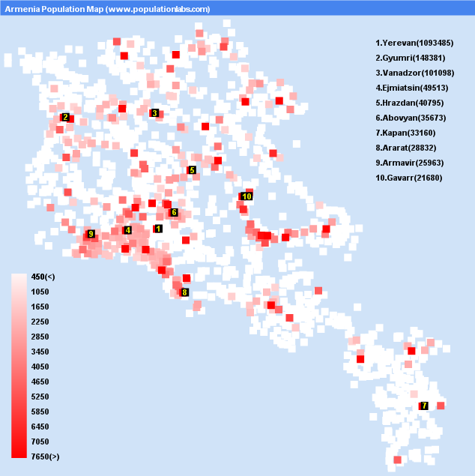The height and width of the screenshot is (476, 475).
Task: Click the 7.Kapan(33160) list entry
Action: pos(405,133)
